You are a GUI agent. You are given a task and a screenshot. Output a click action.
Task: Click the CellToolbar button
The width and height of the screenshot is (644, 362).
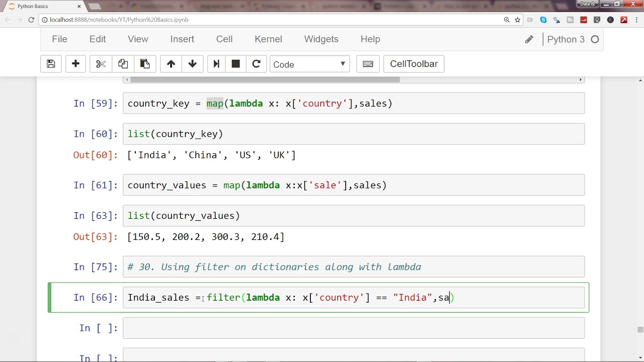click(414, 64)
